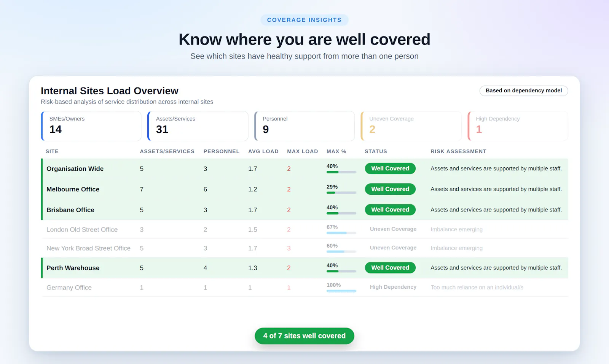Click the Perth Warehouse average load 1.3

click(253, 268)
